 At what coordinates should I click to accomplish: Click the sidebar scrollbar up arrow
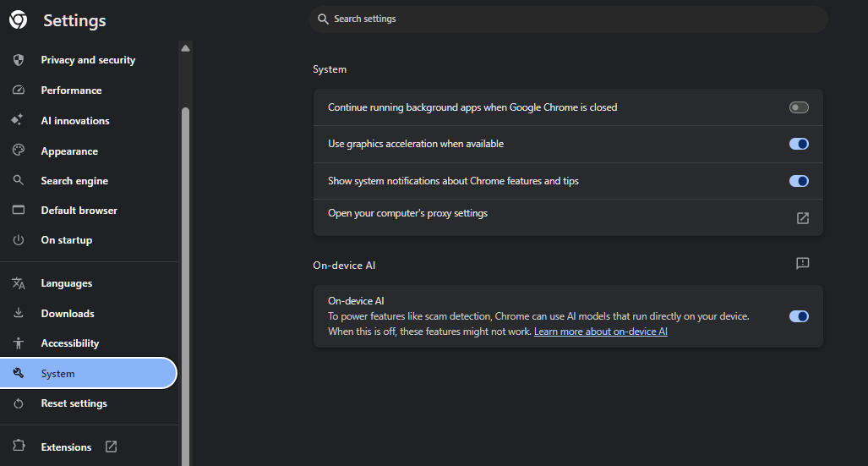[x=185, y=48]
